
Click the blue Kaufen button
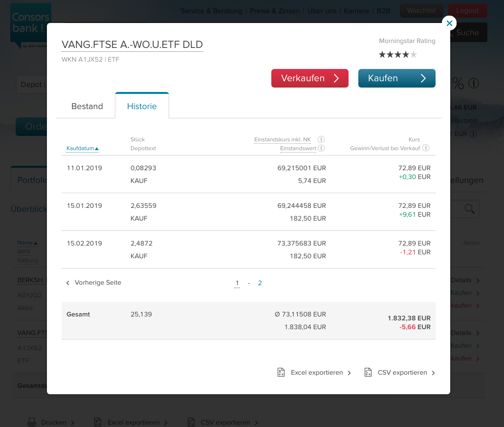396,78
